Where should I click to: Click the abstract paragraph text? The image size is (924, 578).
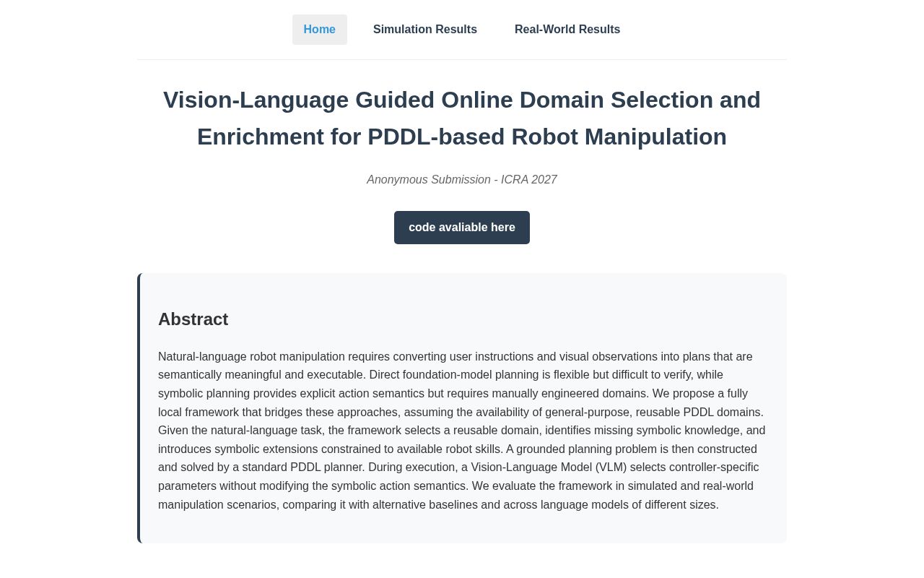pos(462,431)
